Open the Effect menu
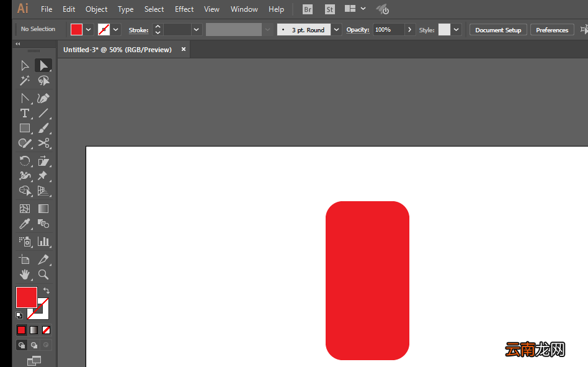Screen dimensions: 588x367 [x=184, y=9]
